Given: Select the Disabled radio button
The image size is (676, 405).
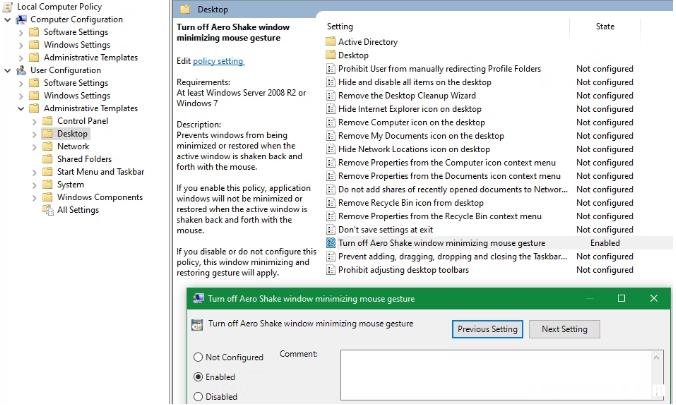Looking at the screenshot, I should pyautogui.click(x=198, y=396).
